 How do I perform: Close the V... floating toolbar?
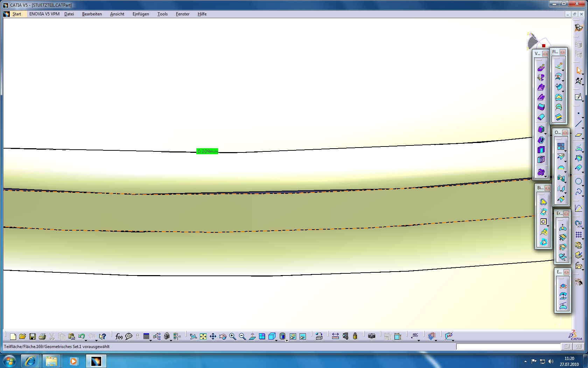point(545,54)
